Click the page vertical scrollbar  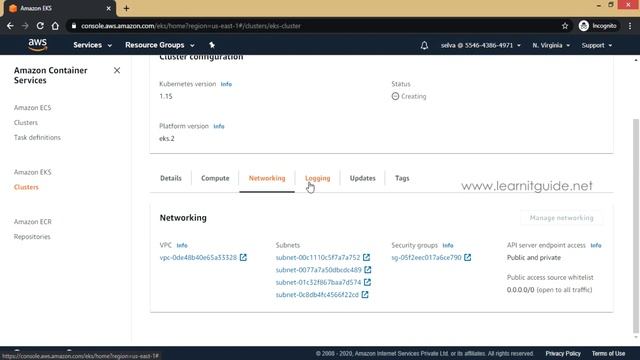pyautogui.click(x=636, y=226)
